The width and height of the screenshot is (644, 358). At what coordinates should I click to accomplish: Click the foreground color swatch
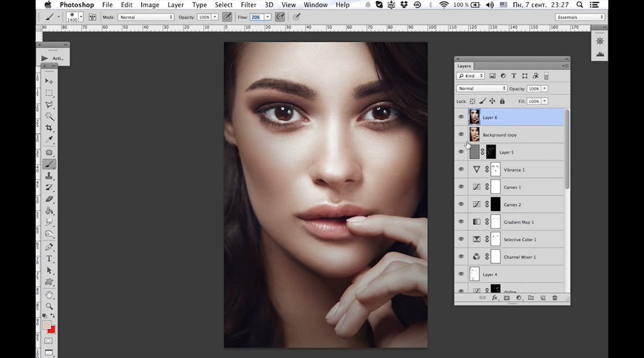coord(47,325)
